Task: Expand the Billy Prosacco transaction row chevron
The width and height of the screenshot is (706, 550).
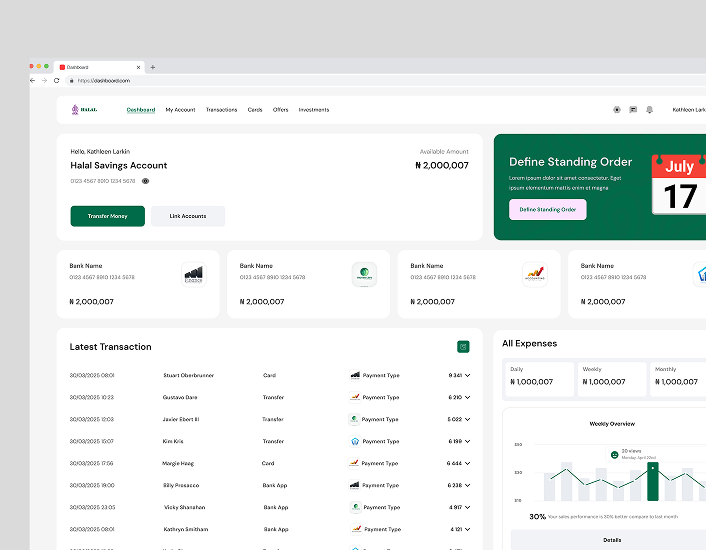Action: tap(467, 485)
